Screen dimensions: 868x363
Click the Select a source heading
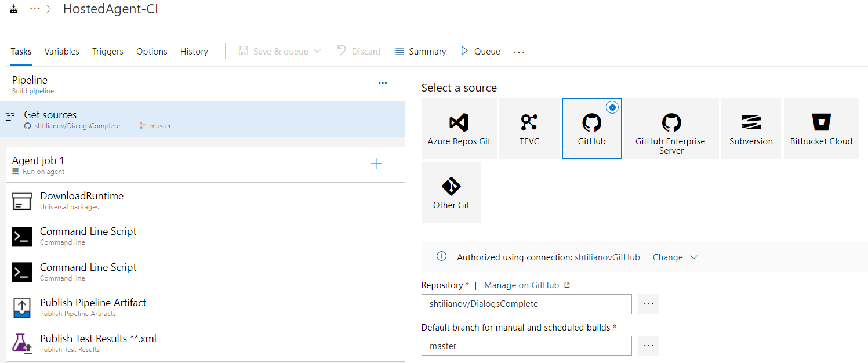(x=459, y=88)
